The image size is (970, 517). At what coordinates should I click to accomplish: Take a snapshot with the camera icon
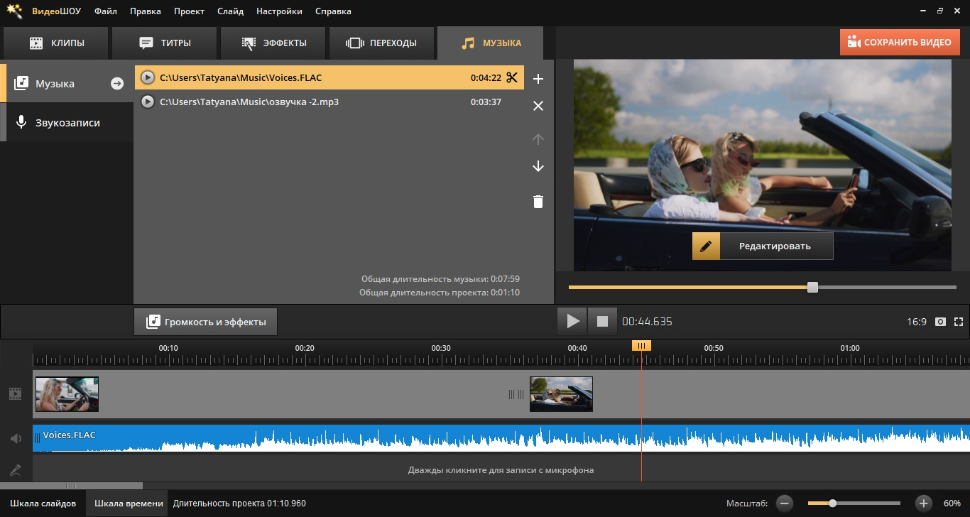pos(940,322)
